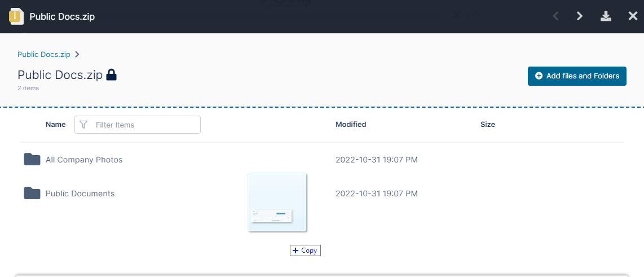Click the funnel filter icon

tap(84, 125)
